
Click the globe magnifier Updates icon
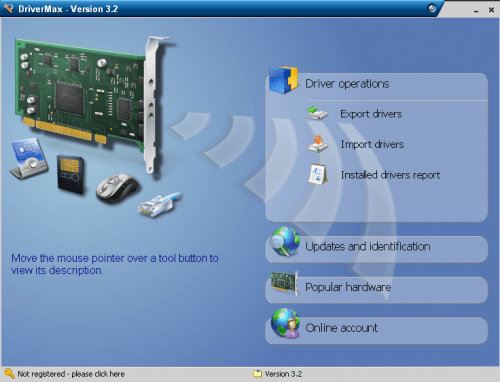[284, 242]
